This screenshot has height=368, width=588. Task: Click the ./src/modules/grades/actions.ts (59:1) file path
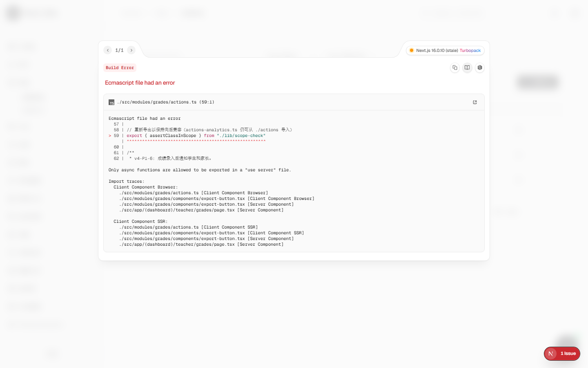point(166,102)
